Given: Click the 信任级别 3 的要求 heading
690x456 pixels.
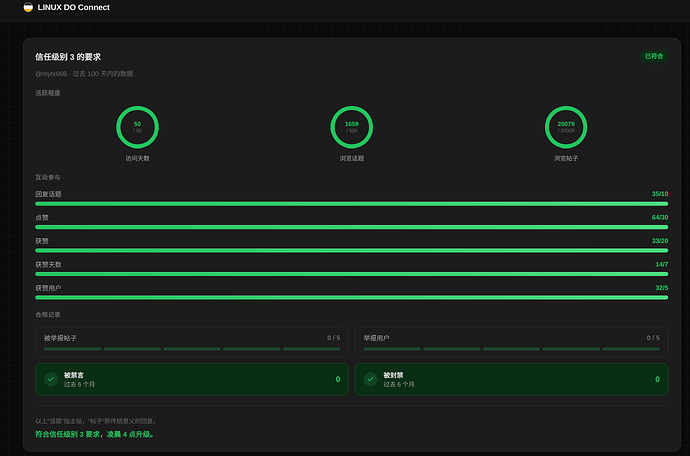Looking at the screenshot, I should 68,57.
